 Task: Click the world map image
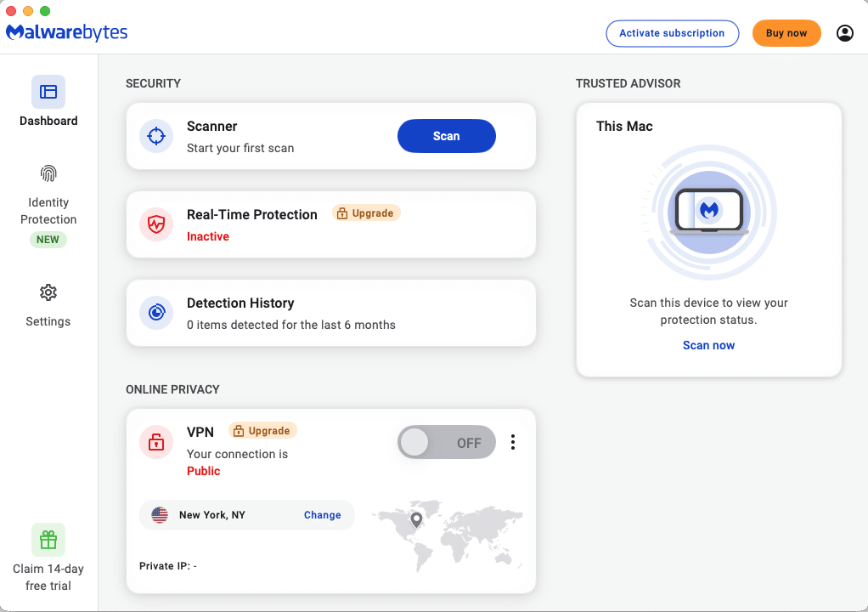click(448, 535)
